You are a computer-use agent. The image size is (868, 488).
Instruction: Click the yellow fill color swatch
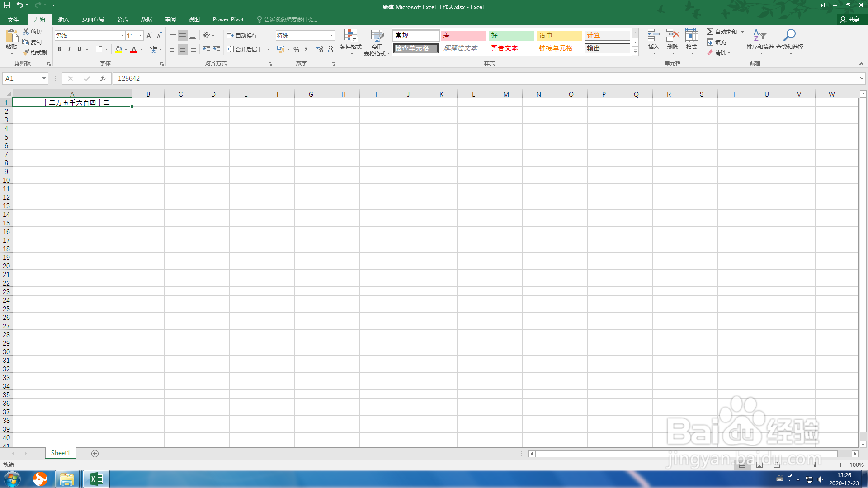pos(118,49)
